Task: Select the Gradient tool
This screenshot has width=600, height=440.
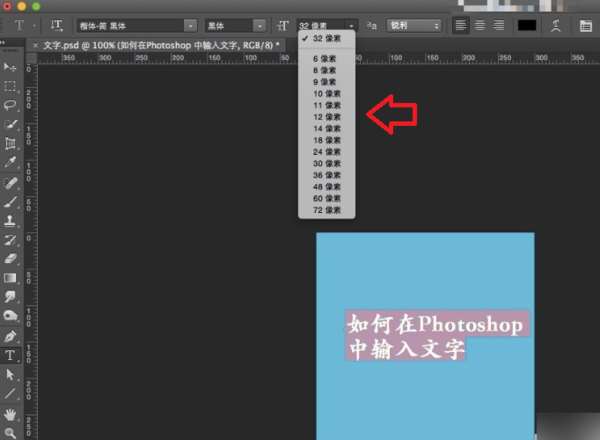Action: (x=10, y=278)
